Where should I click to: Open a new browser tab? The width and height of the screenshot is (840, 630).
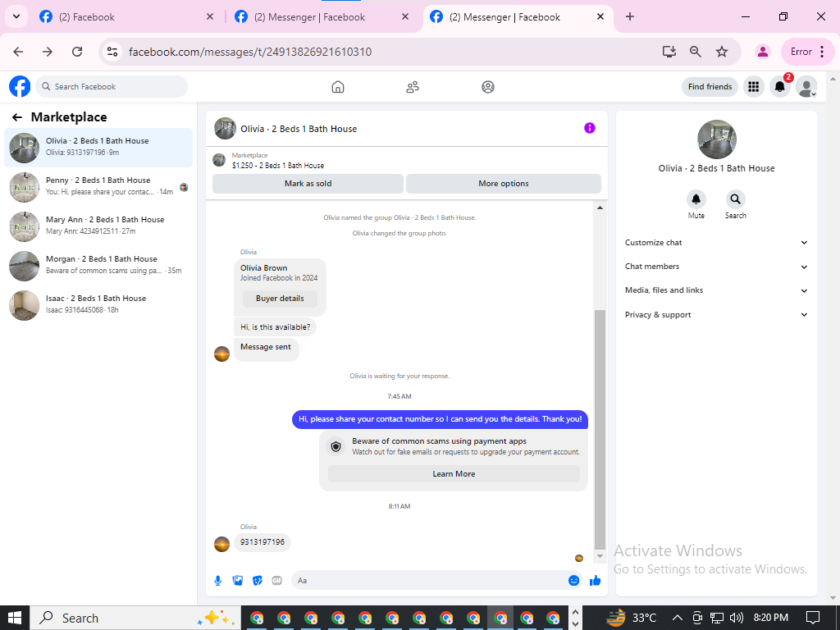pyautogui.click(x=630, y=16)
